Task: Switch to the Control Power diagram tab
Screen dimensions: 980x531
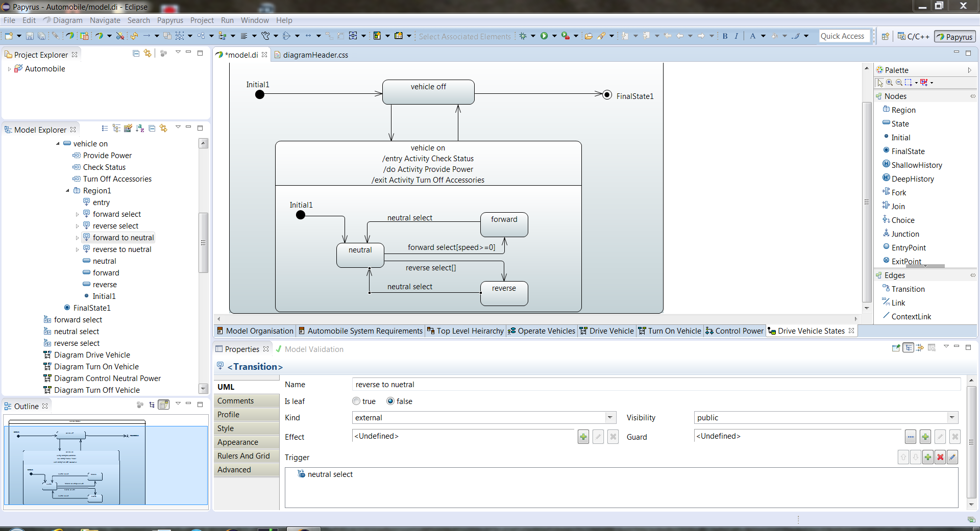Action: 734,331
